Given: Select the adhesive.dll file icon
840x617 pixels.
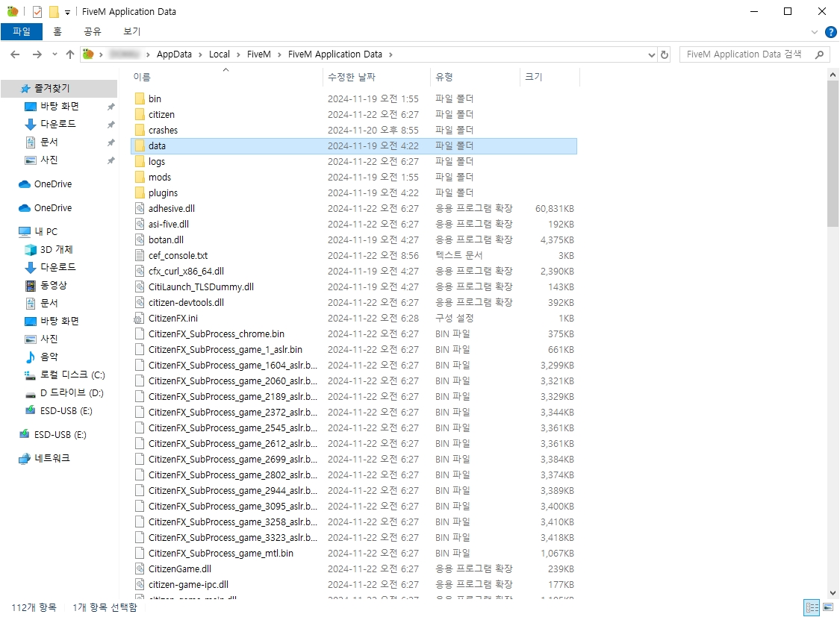Looking at the screenshot, I should [139, 209].
